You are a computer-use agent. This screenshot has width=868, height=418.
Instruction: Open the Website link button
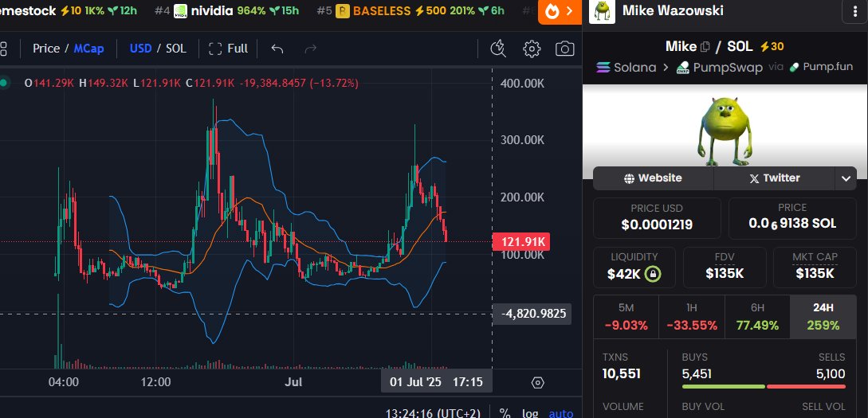point(654,178)
